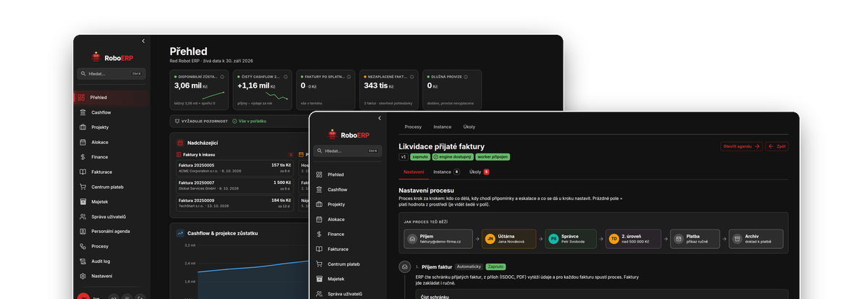Switch to top Procesy tab
The width and height of the screenshot is (868, 299).
coord(413,127)
